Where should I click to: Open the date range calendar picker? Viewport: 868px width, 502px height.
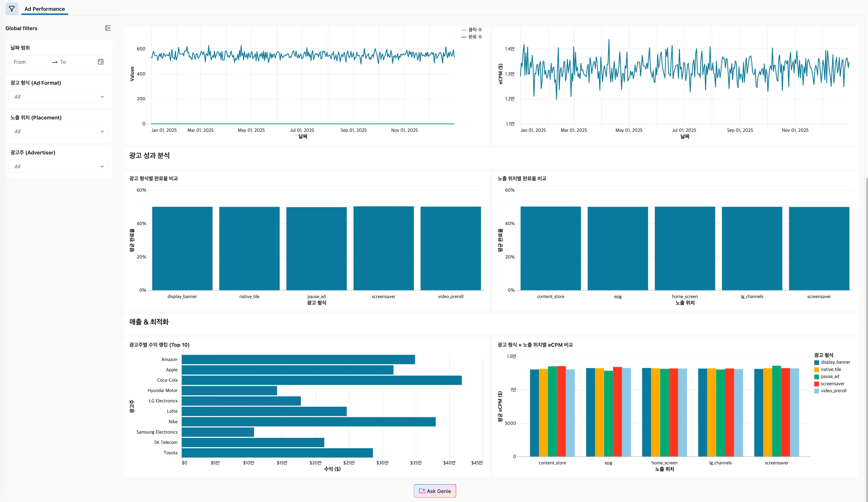point(101,62)
